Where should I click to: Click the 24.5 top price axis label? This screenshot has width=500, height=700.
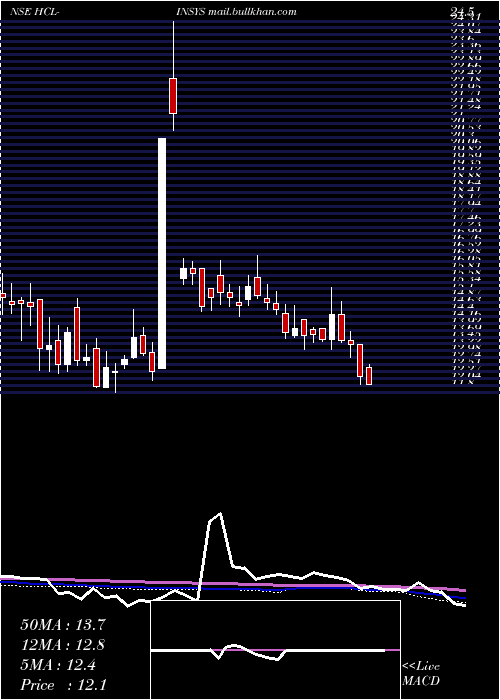[460, 12]
